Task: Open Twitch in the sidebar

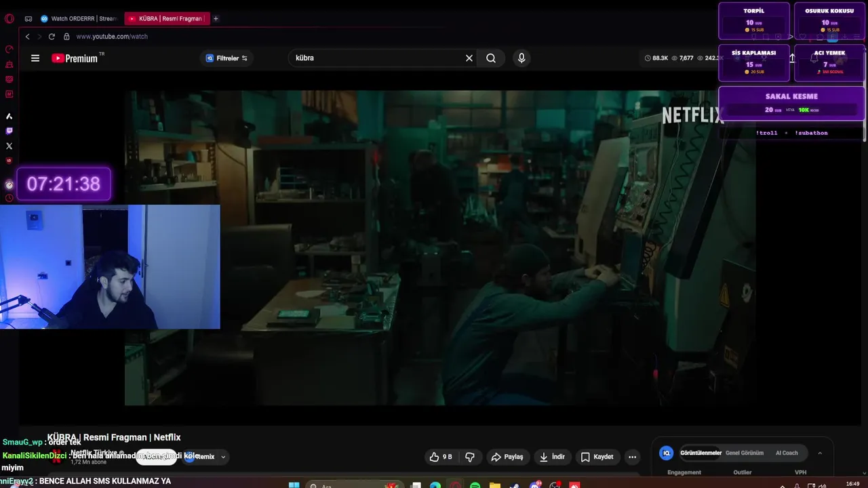Action: pos(9,131)
